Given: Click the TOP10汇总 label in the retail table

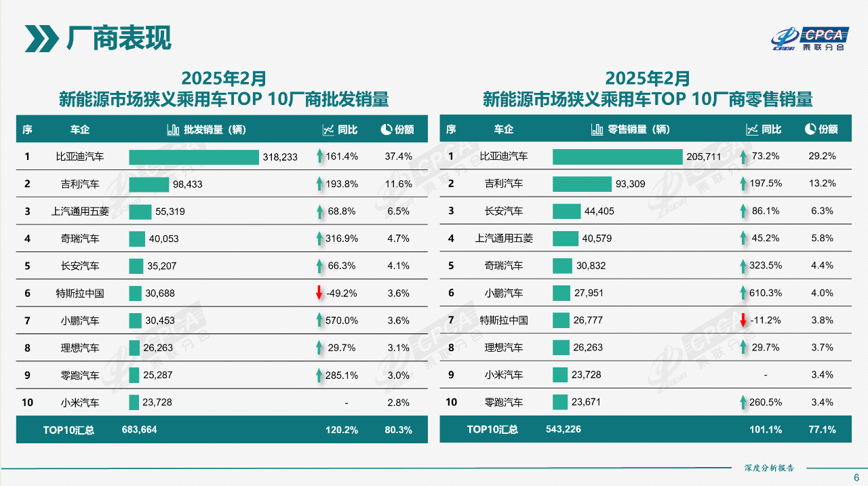Looking at the screenshot, I should coord(492,429).
